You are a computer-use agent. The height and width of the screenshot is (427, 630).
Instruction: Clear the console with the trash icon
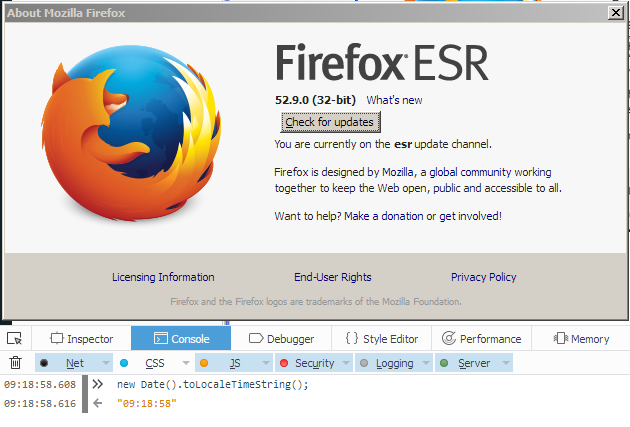coord(15,363)
